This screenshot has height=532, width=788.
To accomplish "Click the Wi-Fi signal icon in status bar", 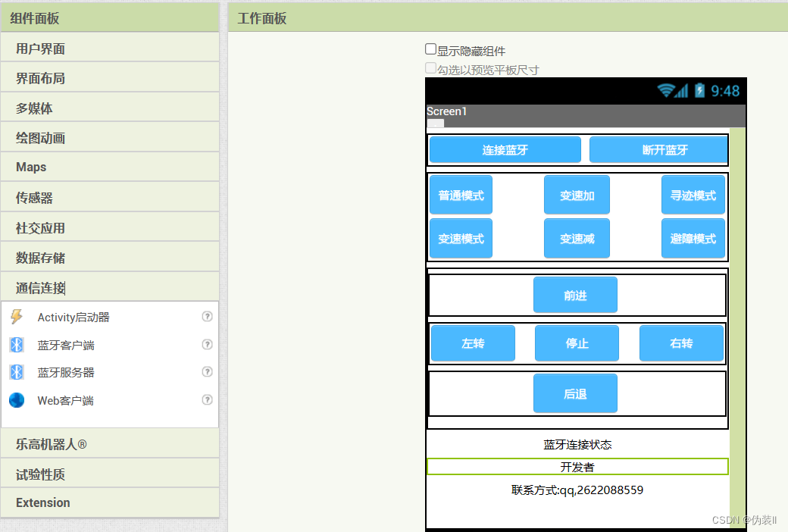I will coord(668,90).
